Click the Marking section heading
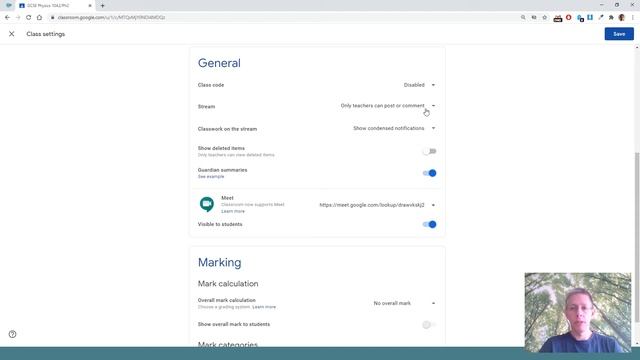Screen dimensions: 640x360 coord(219,262)
